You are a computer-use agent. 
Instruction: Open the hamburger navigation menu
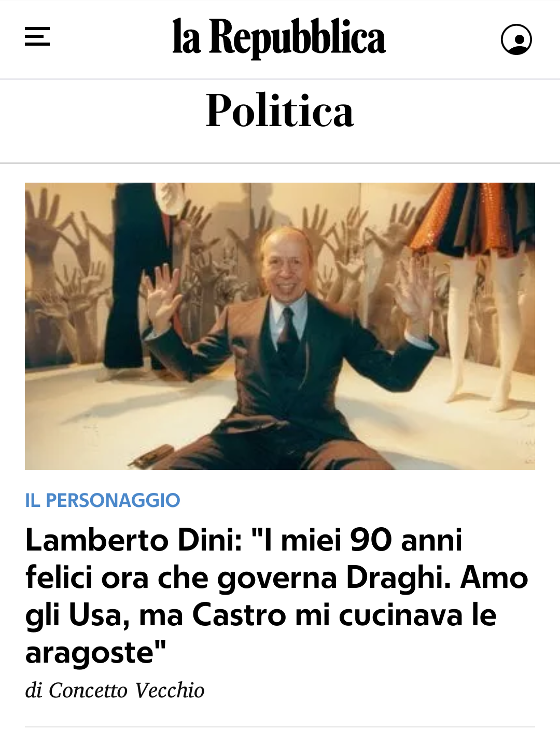tap(37, 37)
